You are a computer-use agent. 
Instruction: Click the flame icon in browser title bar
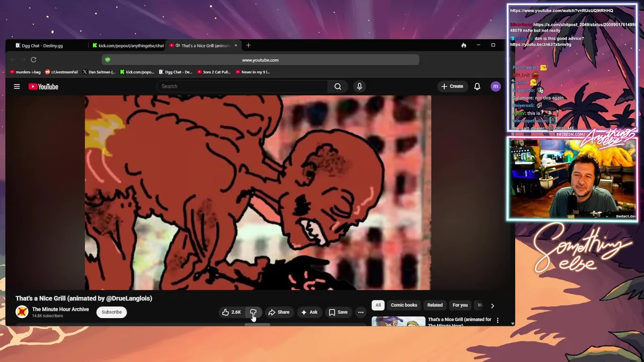click(x=463, y=46)
